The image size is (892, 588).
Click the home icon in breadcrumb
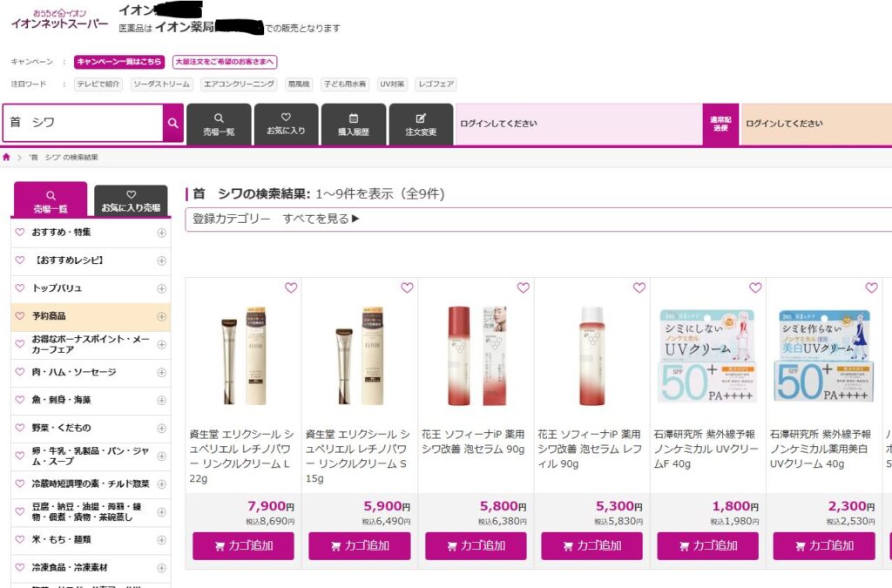6,157
